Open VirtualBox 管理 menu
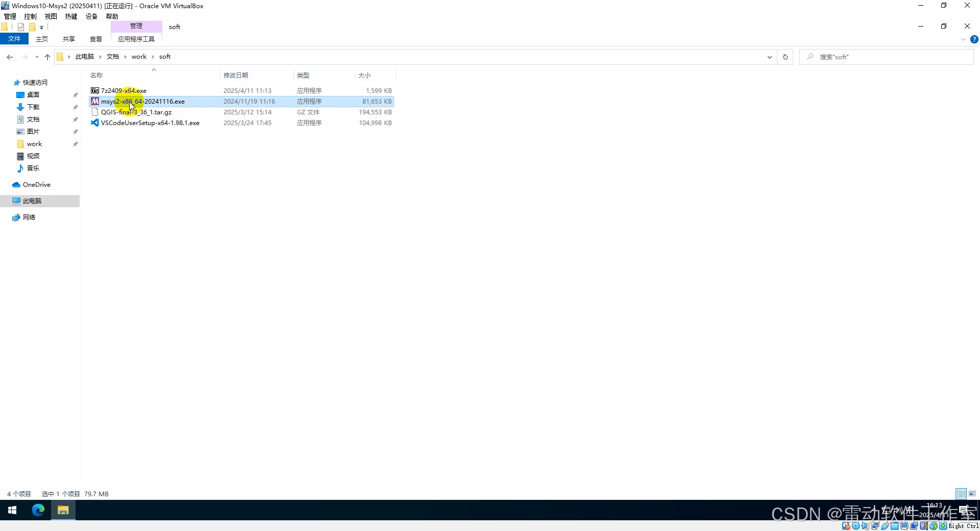The width and height of the screenshot is (980, 531). [x=10, y=16]
